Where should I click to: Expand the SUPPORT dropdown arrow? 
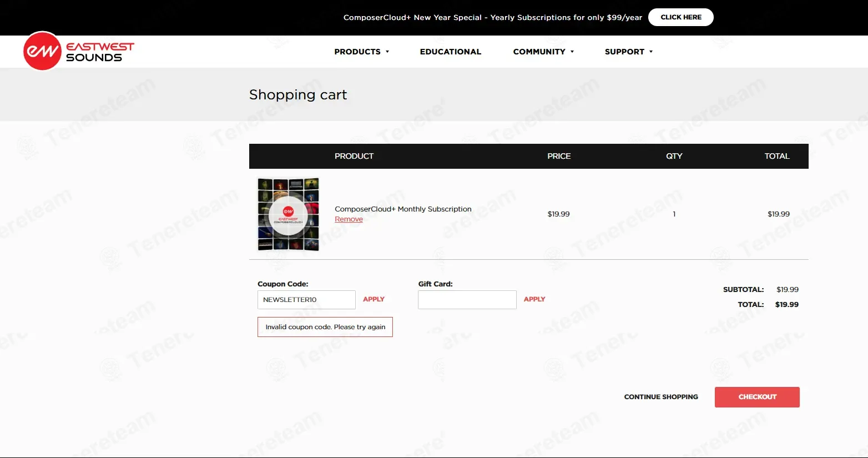click(x=651, y=52)
